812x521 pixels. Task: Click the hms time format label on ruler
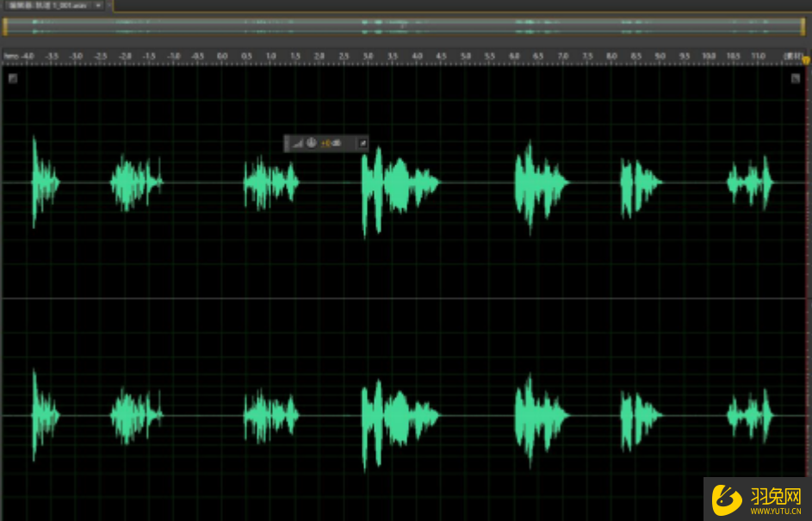(11, 56)
